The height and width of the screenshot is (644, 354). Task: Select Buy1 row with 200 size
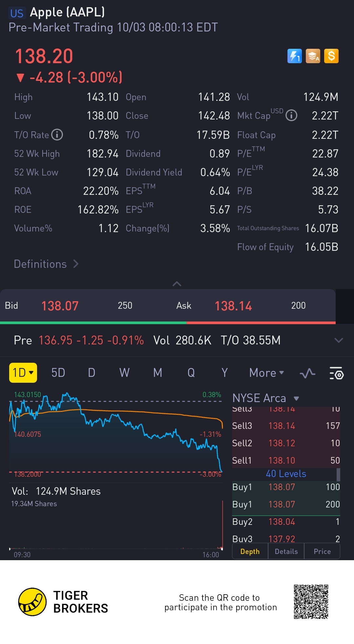pos(286,504)
